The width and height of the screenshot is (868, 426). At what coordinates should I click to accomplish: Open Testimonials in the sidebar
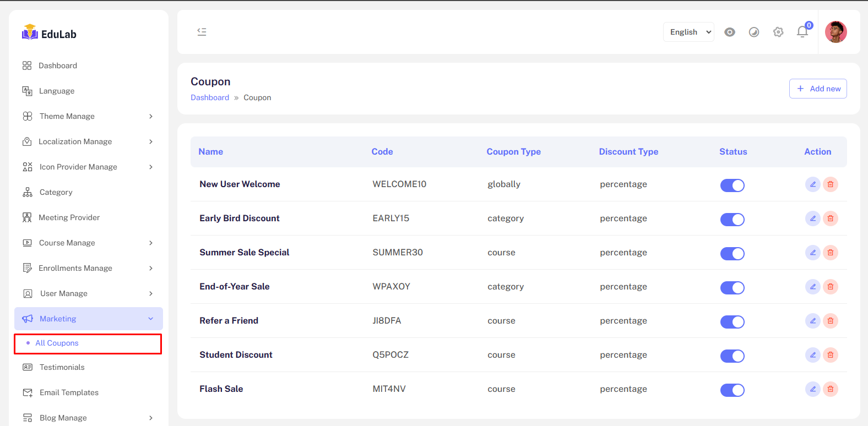(62, 367)
